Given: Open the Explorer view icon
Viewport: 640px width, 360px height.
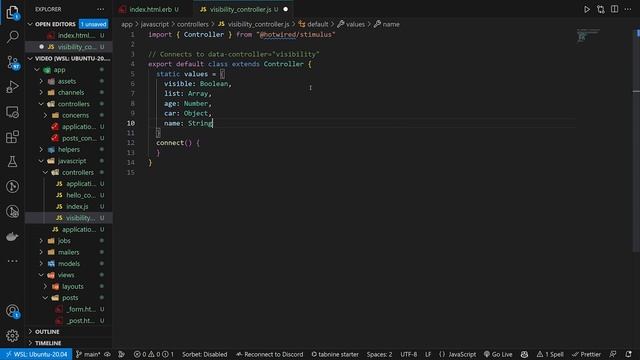Looking at the screenshot, I should [x=12, y=12].
